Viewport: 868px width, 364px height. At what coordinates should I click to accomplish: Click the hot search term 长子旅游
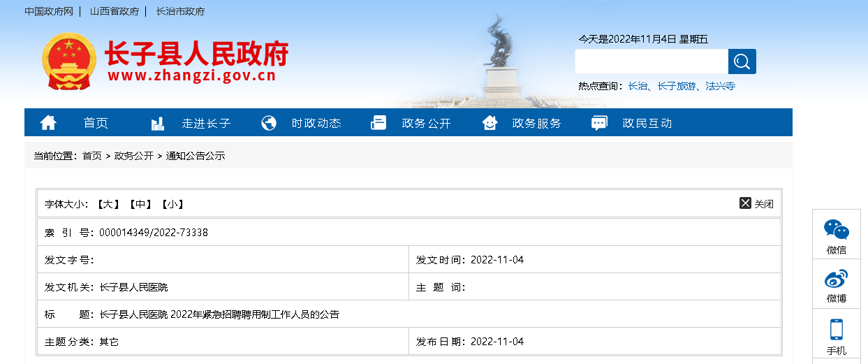(x=677, y=86)
